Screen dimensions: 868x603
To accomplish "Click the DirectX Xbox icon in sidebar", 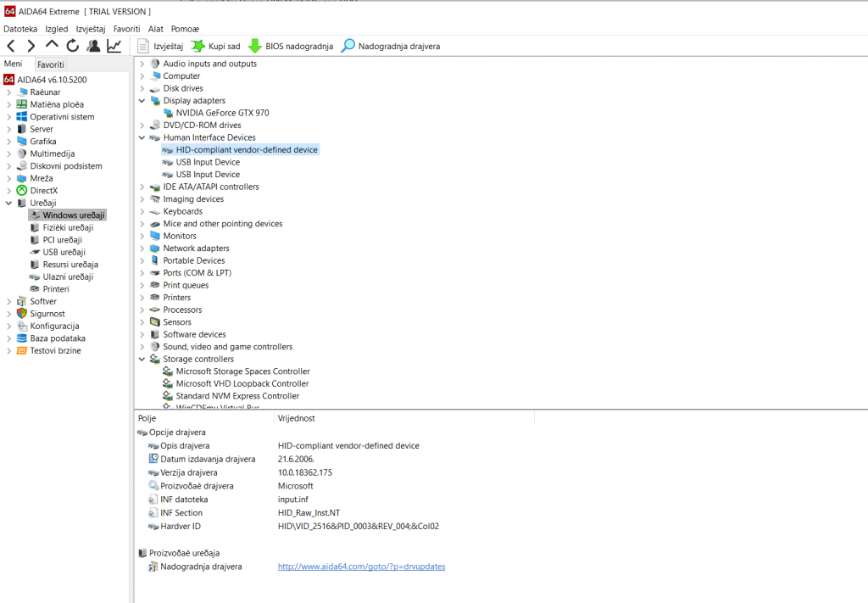I will (x=21, y=191).
